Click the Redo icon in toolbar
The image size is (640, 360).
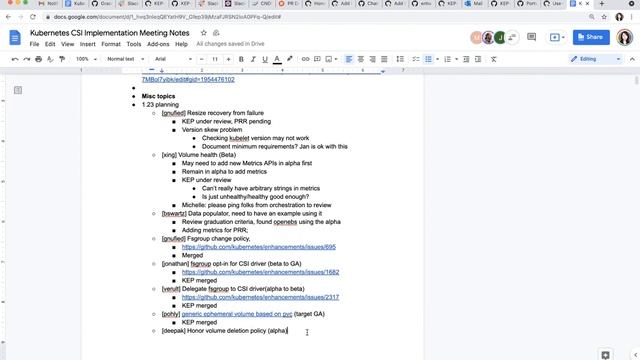click(x=27, y=59)
